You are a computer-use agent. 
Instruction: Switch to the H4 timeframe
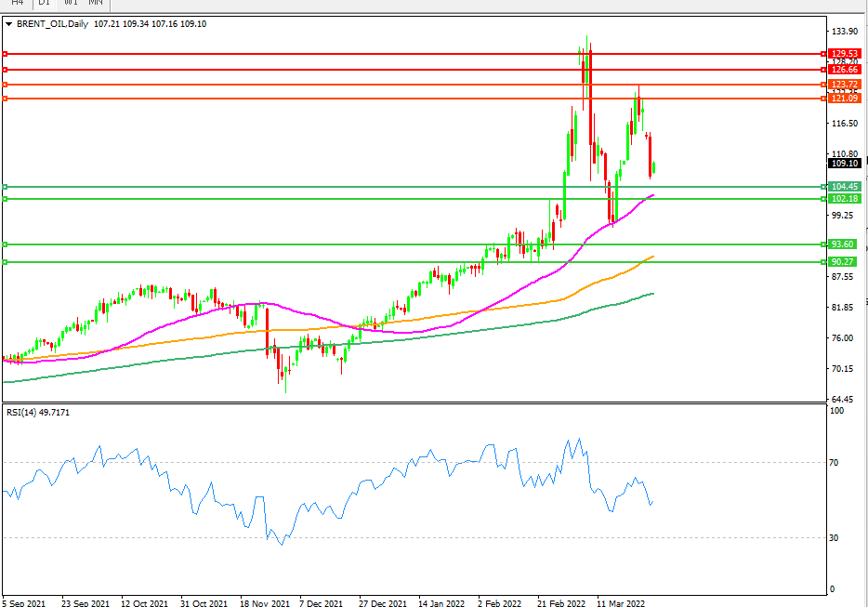[17, 4]
